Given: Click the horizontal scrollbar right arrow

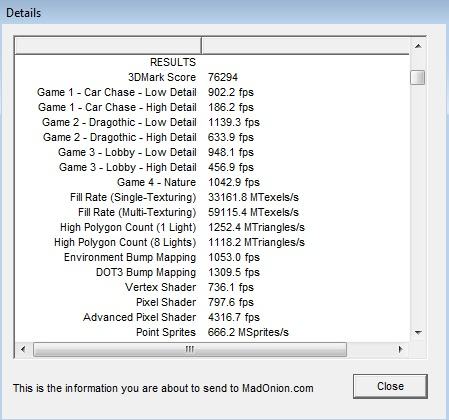Looking at the screenshot, I should pos(401,349).
